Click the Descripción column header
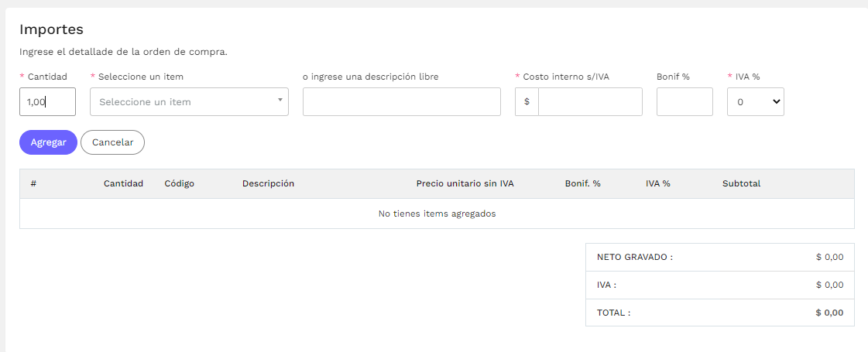868x352 pixels. tap(268, 183)
